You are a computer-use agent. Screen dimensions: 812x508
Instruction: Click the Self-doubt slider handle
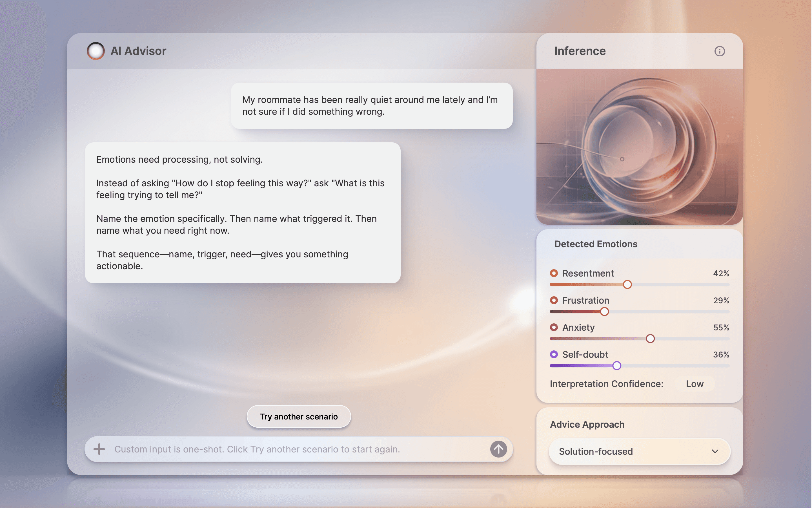616,366
